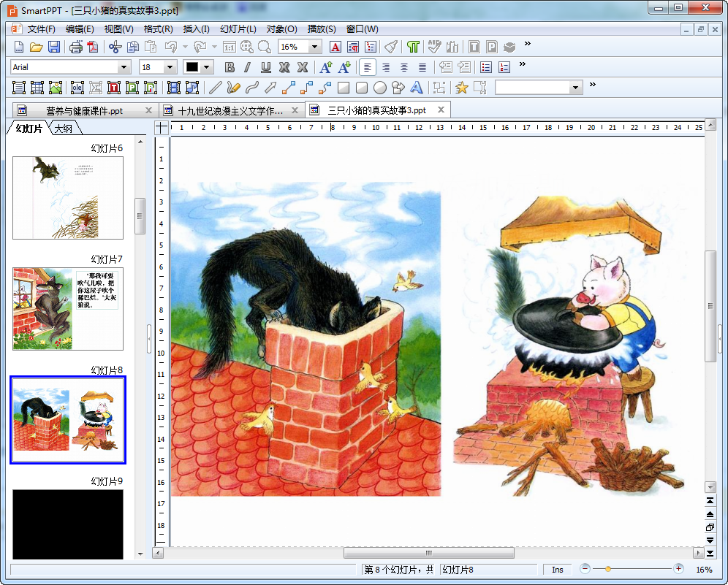Open the font size 18 dropdown
This screenshot has height=585, width=728.
(x=170, y=67)
